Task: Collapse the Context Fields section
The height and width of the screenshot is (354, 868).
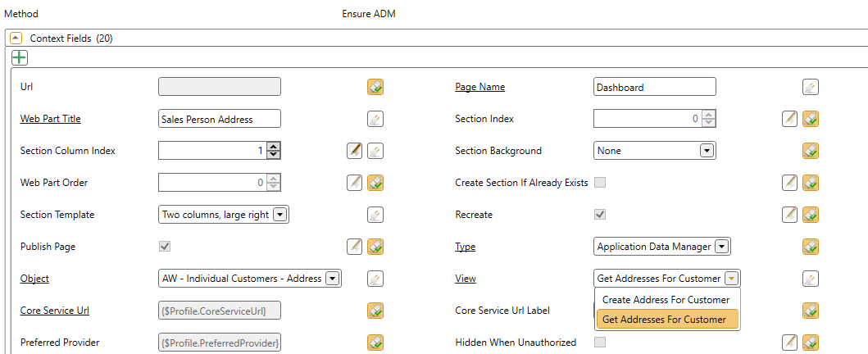Action: pos(16,39)
